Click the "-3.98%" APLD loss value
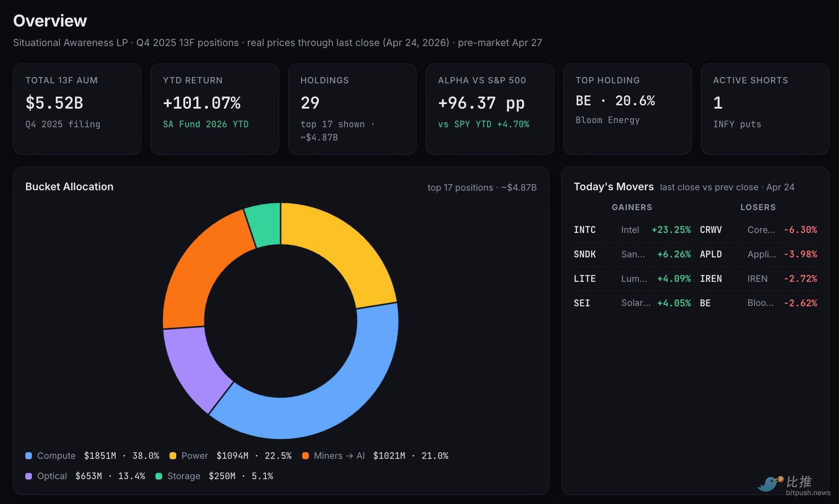This screenshot has height=504, width=839. point(800,254)
